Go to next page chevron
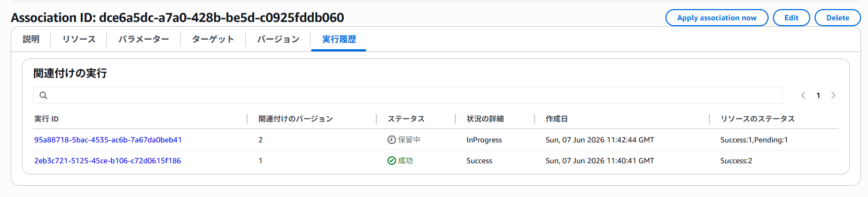 pos(833,95)
